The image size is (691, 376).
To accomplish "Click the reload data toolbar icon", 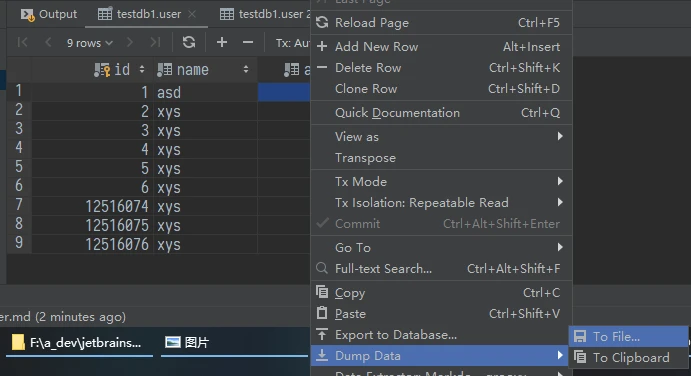I will coord(189,42).
